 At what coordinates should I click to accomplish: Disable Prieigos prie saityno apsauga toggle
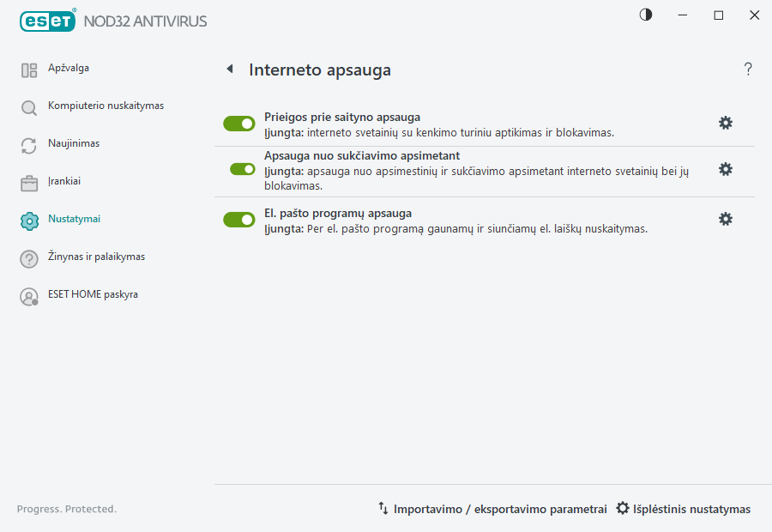(x=238, y=123)
